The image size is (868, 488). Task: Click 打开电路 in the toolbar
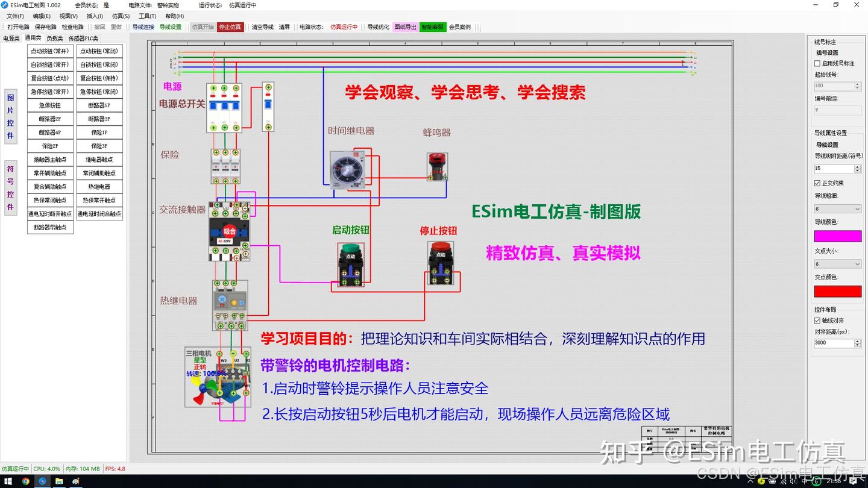(x=19, y=27)
